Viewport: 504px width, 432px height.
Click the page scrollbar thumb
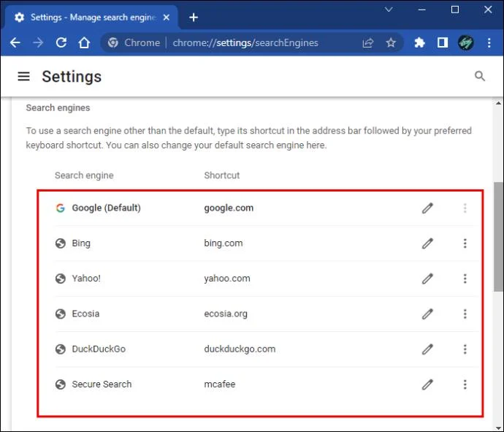[x=498, y=237]
